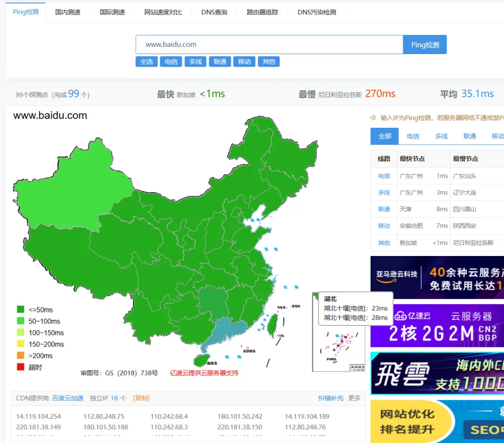Viewport: 504px width, 443px height.
Task: Toggle the 电信 carrier filter
Action: (x=171, y=62)
